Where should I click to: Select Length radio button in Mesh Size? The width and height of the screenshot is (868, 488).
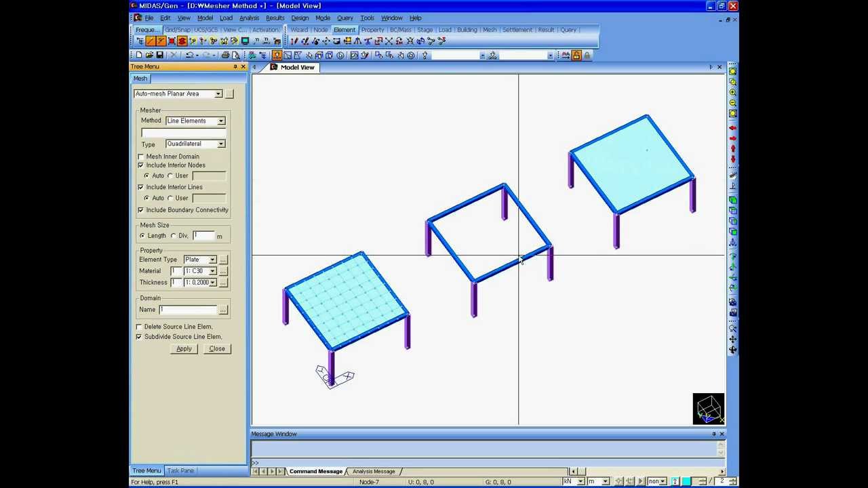(142, 236)
